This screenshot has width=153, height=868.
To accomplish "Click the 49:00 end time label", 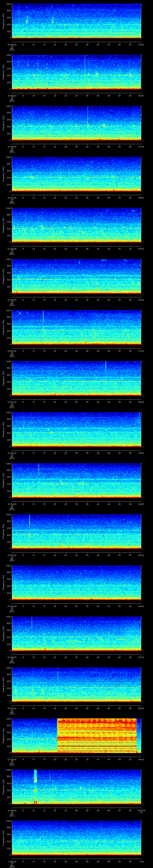I will coord(141,249).
